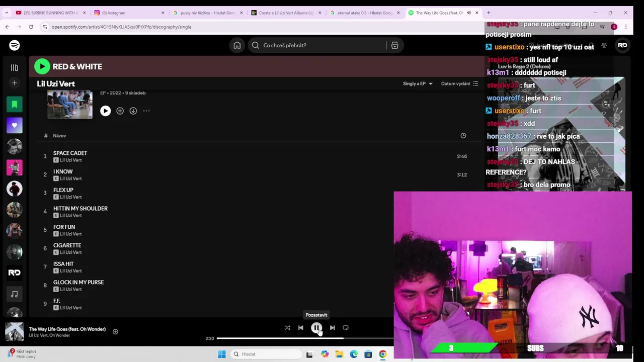644x362 pixels.
Task: Open the Chrome three-dot menu
Action: point(626,27)
